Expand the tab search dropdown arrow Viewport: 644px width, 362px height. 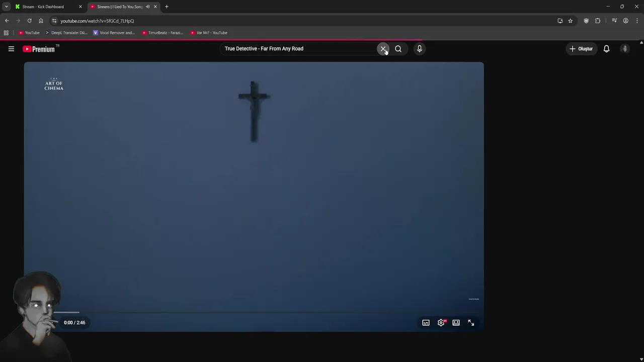[6, 7]
